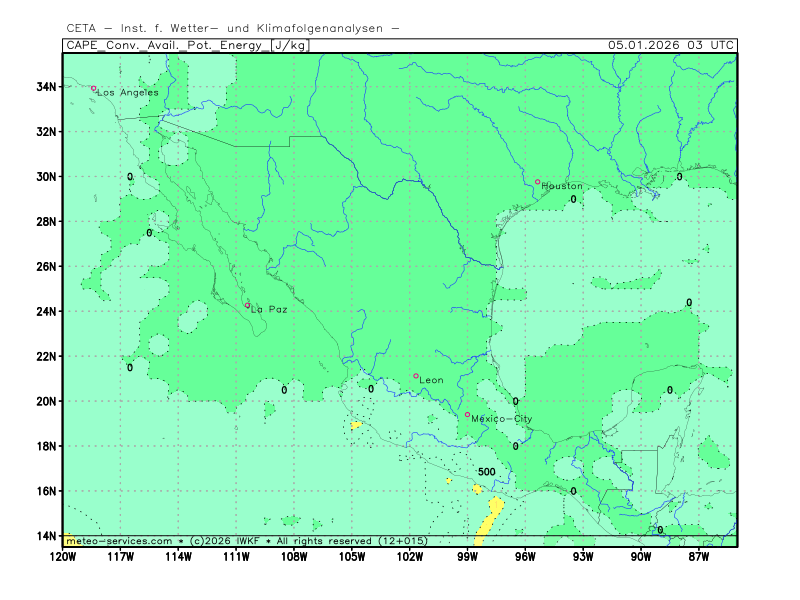Click the 0 contour label west of Leon
800x600 pixels.
(371, 389)
